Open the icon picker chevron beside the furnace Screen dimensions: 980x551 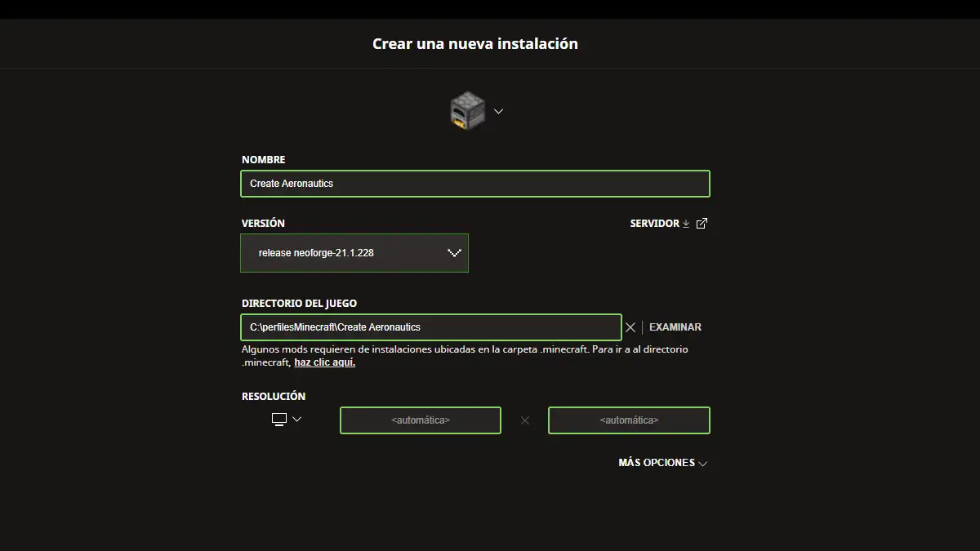pos(498,111)
